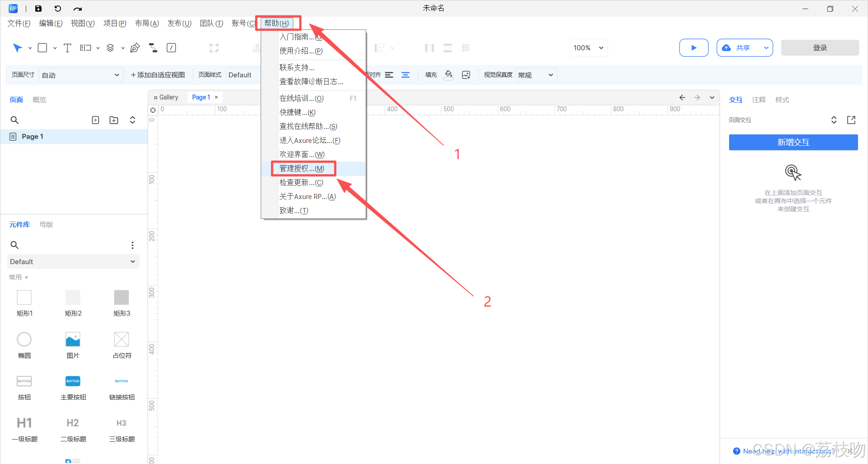Open the 文件(F) menu

(19, 23)
